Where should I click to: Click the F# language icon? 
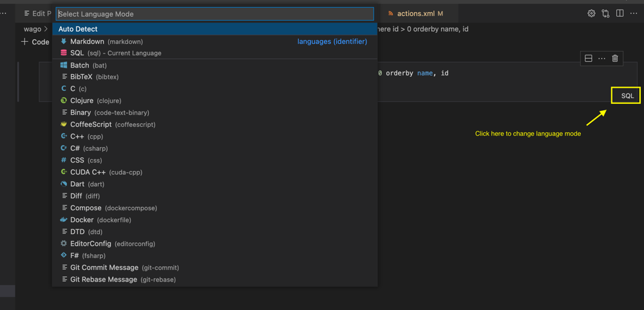point(64,255)
